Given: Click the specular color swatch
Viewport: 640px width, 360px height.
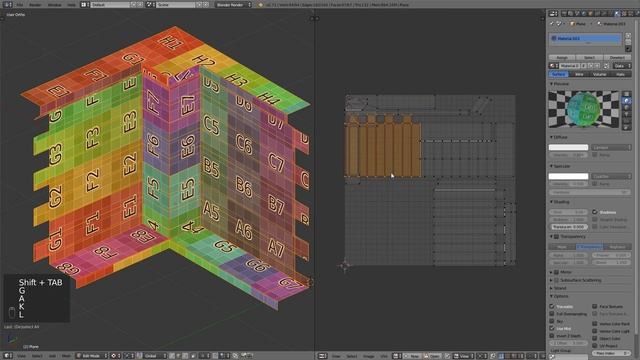Looking at the screenshot, I should [x=568, y=176].
